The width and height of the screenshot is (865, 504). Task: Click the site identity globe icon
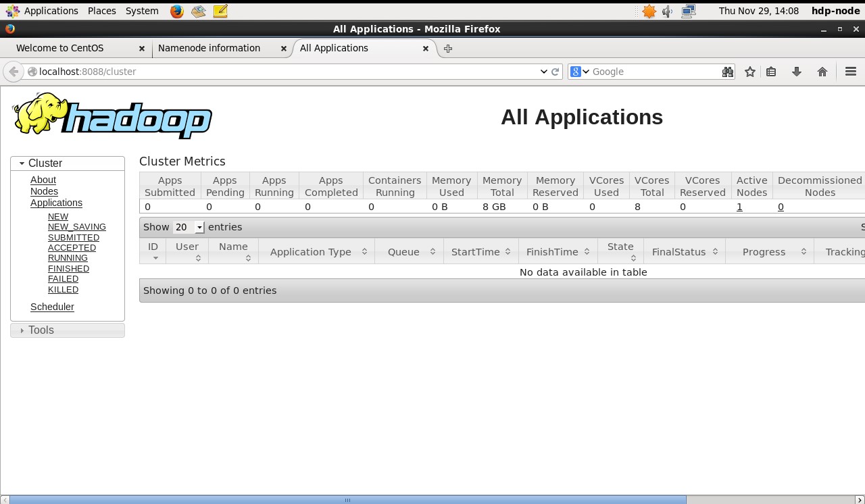pos(32,72)
